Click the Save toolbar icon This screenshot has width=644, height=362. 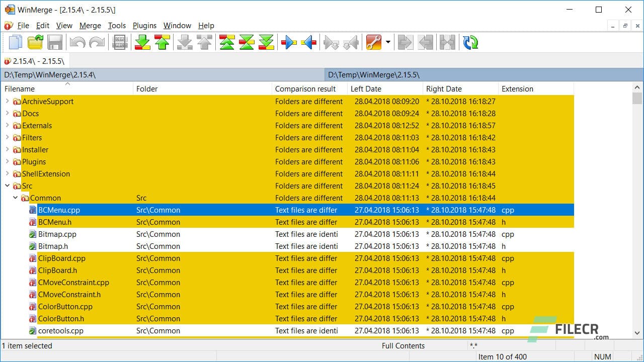tap(55, 42)
